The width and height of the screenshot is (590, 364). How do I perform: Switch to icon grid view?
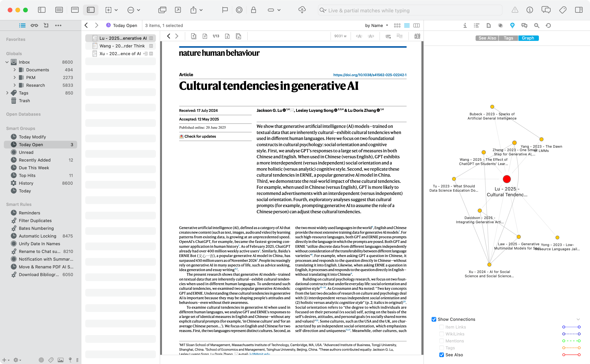pos(397,25)
